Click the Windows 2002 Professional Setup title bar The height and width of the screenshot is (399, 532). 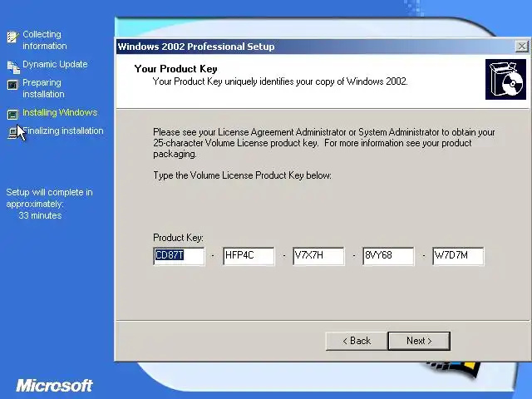(x=316, y=47)
